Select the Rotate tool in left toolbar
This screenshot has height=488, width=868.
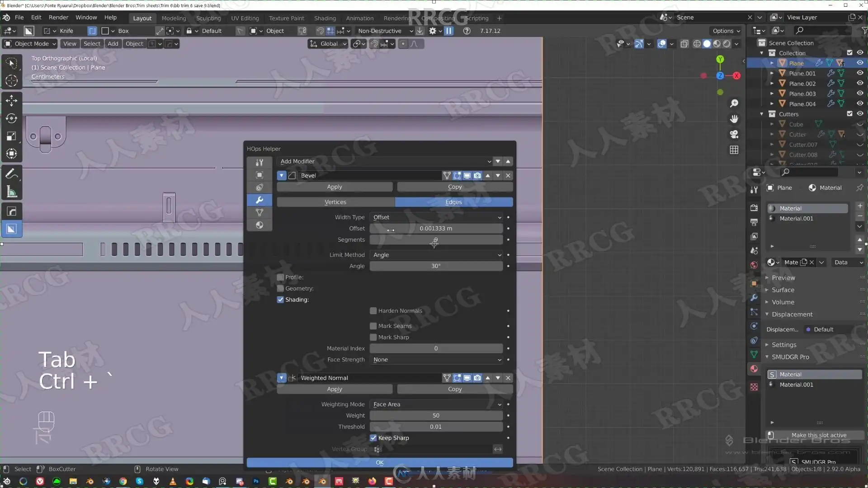[11, 118]
